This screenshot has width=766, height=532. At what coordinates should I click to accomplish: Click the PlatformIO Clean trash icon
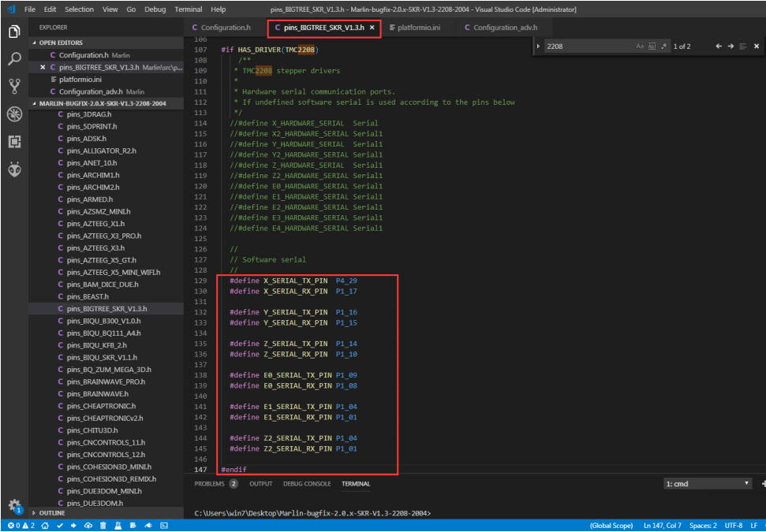102,525
